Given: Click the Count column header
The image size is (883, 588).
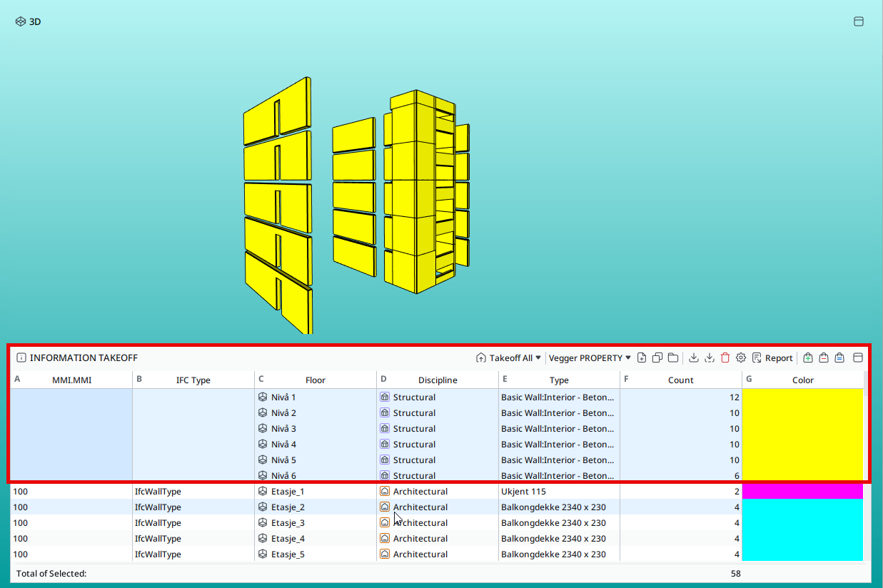Looking at the screenshot, I should pos(681,380).
